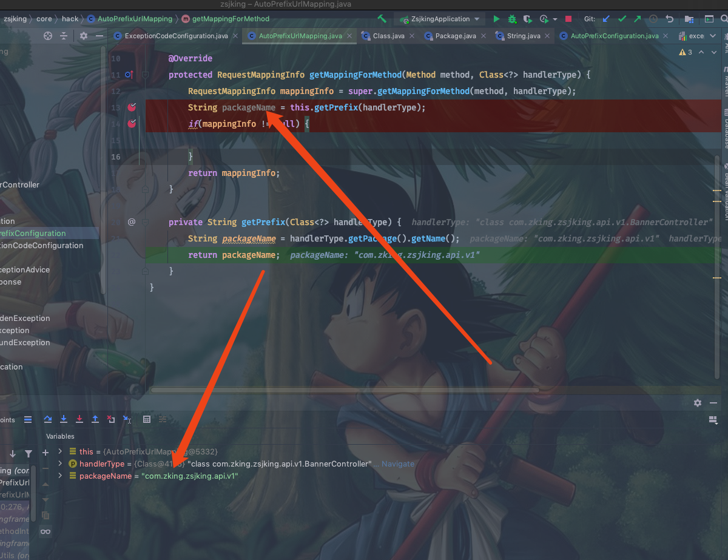Click override gutter icon on line 11
Viewport: 728px width, 560px height.
pos(129,75)
